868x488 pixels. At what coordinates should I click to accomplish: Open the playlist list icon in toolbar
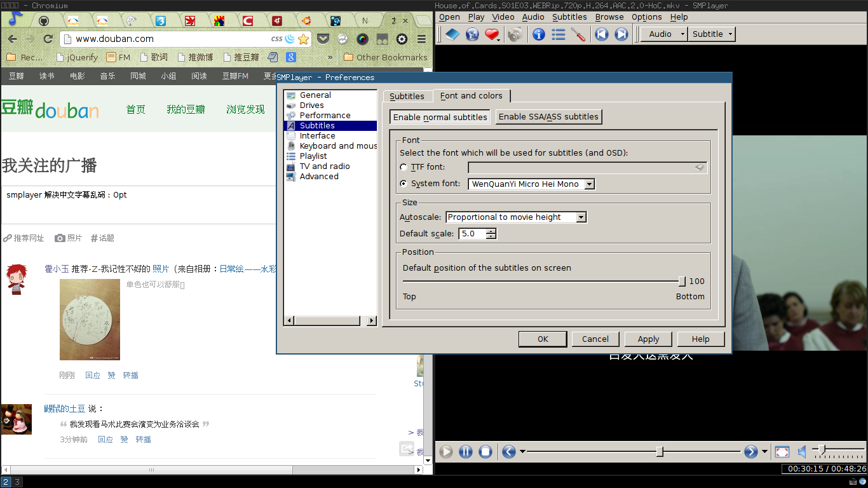[559, 34]
